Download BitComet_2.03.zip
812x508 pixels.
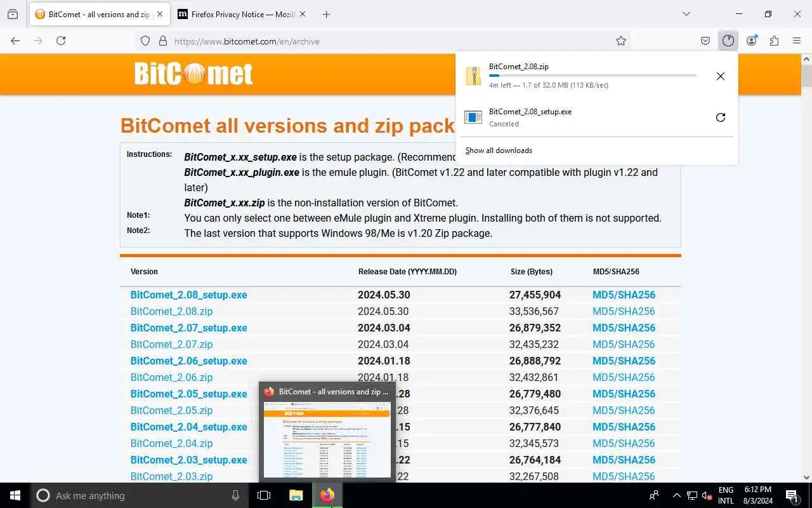(171, 476)
